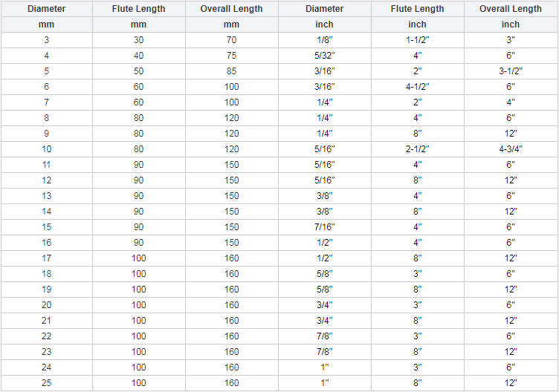
Task: Click the 50 mm flute length cell
Action: click(138, 71)
